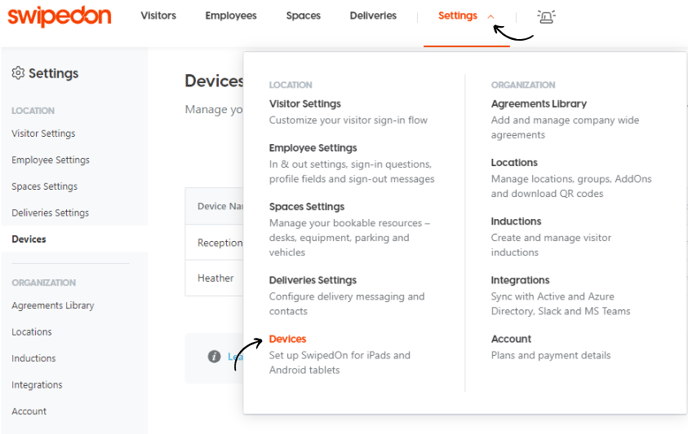Collapse the Settings dropdown chevron
688x434 pixels.
pos(491,16)
